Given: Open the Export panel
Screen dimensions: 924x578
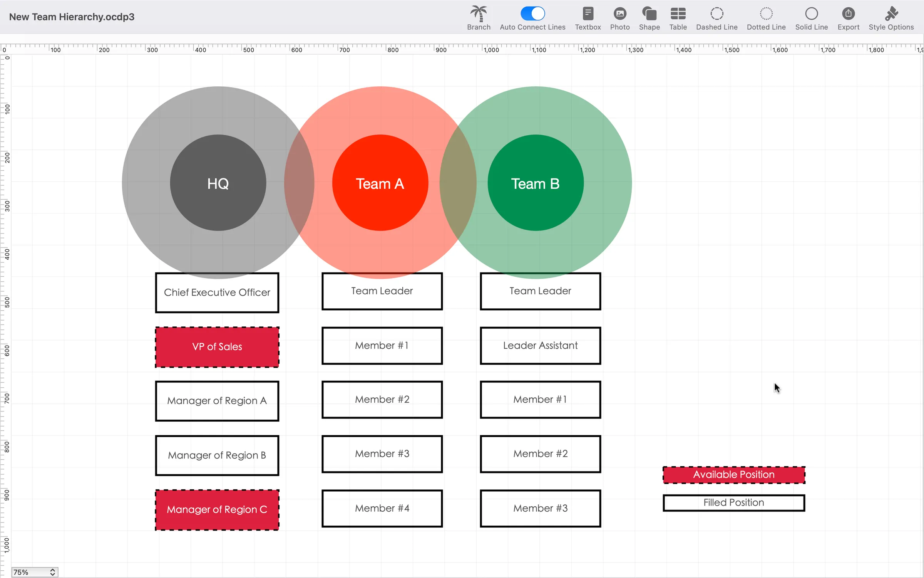Looking at the screenshot, I should coord(849,17).
